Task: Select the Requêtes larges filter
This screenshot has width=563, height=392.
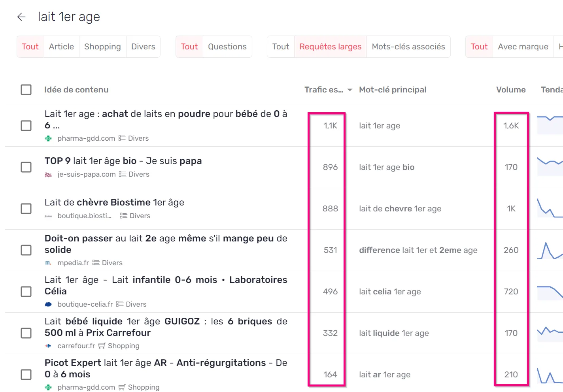Action: (x=331, y=47)
